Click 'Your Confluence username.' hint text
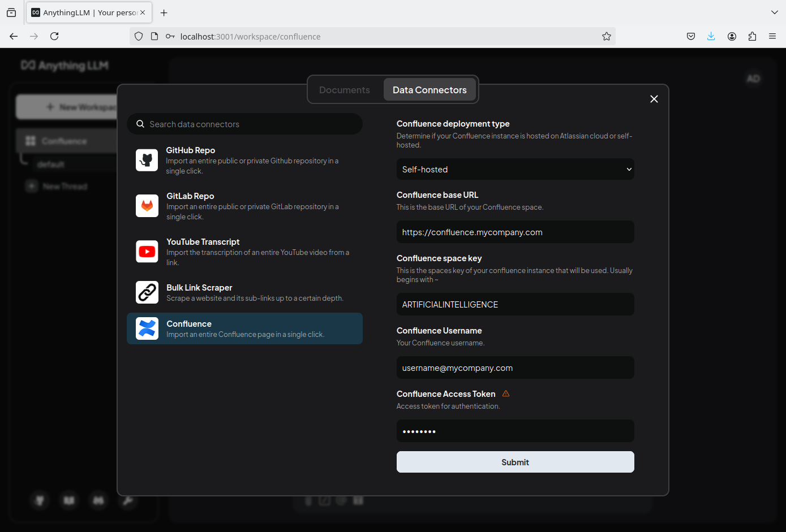This screenshot has height=532, width=786. (x=441, y=343)
